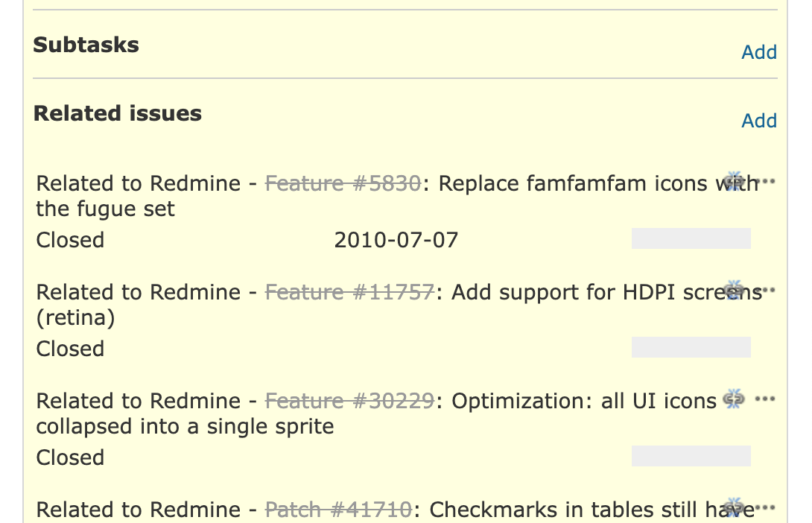Delete the Patch #41710 relation with unlink icon

pos(733,507)
